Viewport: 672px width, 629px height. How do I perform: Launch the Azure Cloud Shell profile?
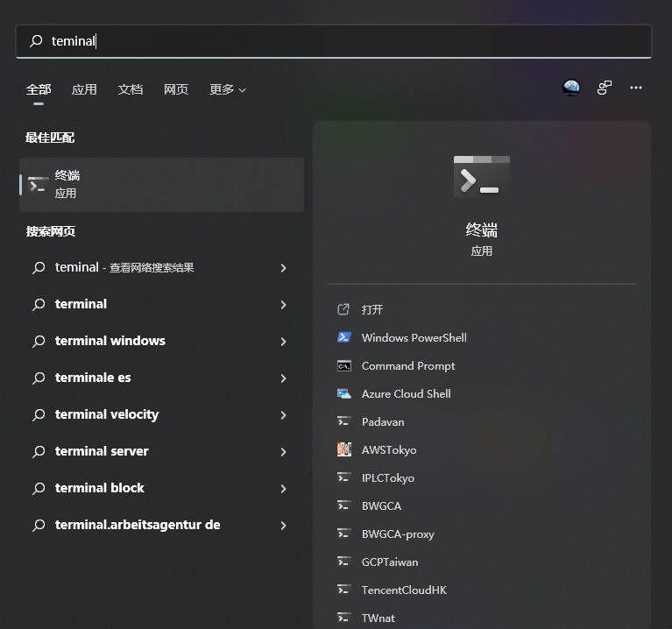pyautogui.click(x=406, y=394)
